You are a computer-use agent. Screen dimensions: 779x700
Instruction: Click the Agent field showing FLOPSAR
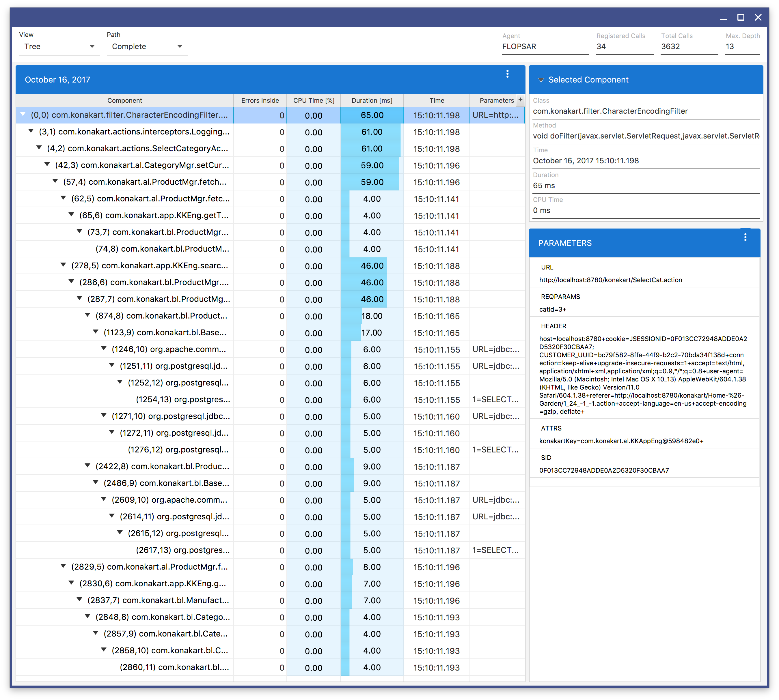click(x=545, y=46)
